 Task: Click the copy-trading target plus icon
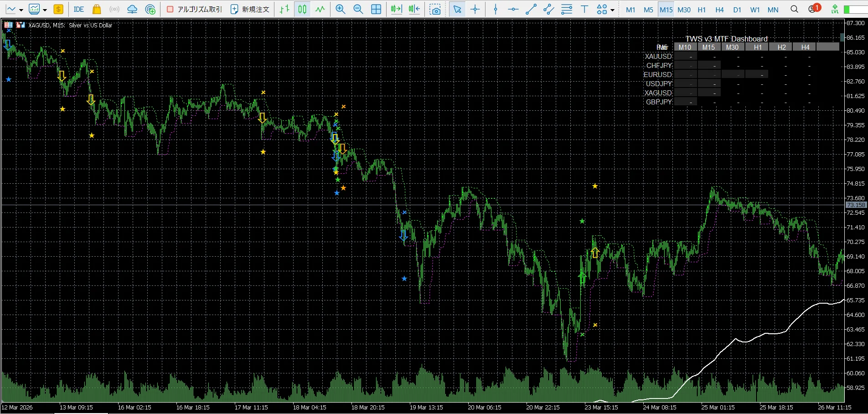[x=150, y=9]
